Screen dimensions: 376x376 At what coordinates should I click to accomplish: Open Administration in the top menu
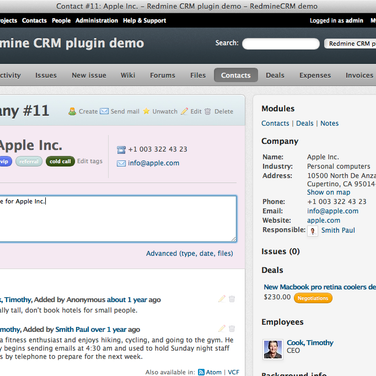pos(97,21)
